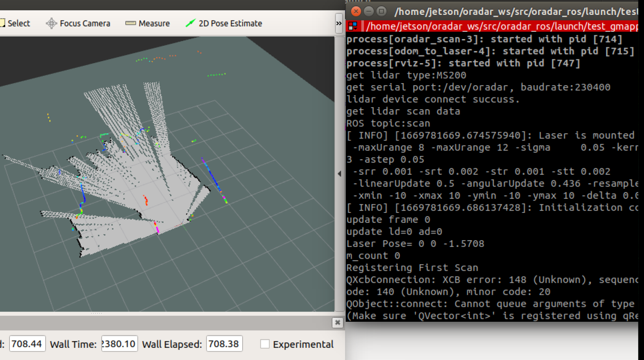Click 'm_count 0' terminal line
The width and height of the screenshot is (644, 360).
373,256
